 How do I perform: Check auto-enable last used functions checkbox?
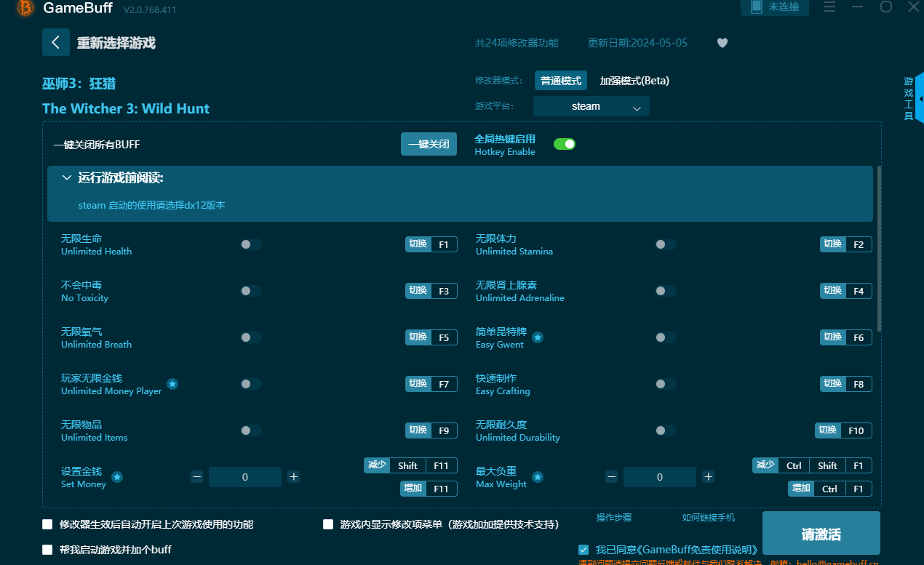(48, 524)
